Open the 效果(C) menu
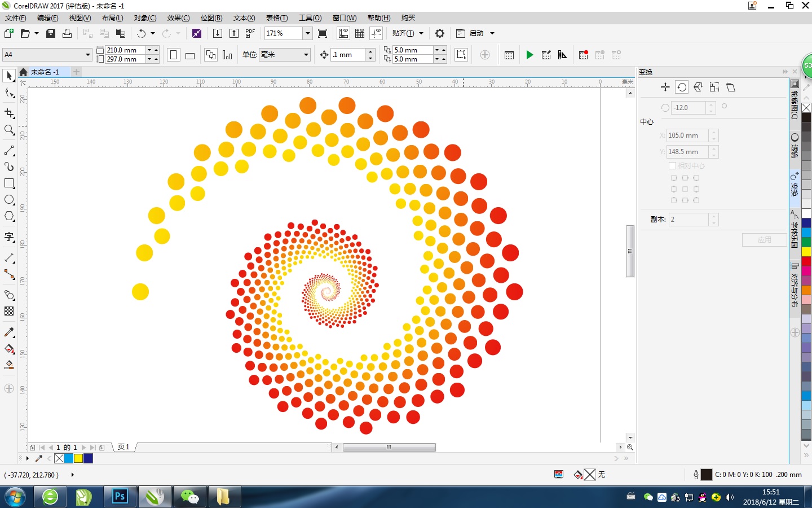 point(178,18)
